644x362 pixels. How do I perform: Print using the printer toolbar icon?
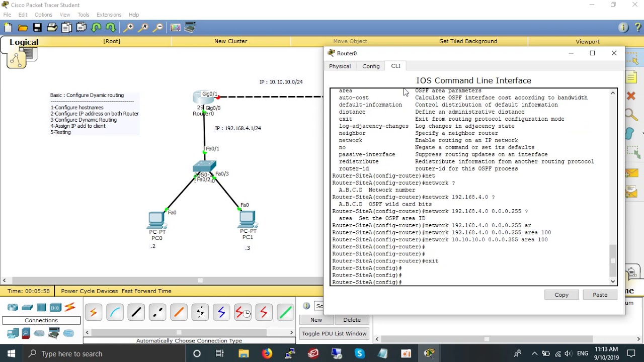(52, 28)
